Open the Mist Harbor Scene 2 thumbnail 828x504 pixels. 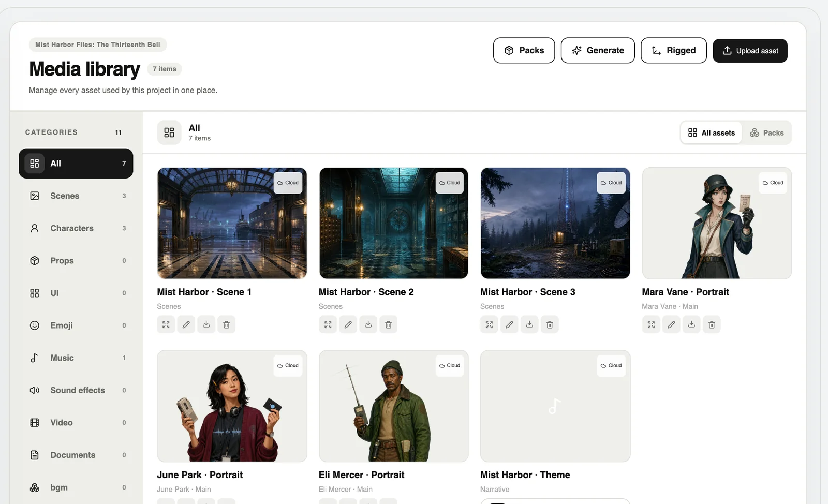(x=393, y=223)
